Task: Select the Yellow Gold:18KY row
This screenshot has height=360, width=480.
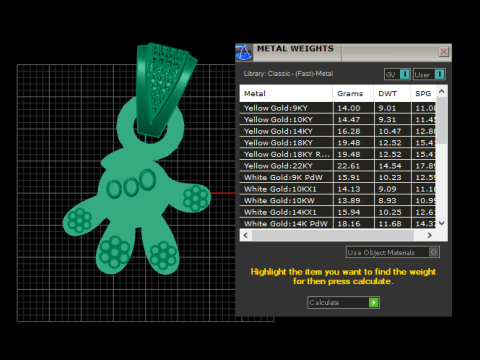Action: [338, 143]
